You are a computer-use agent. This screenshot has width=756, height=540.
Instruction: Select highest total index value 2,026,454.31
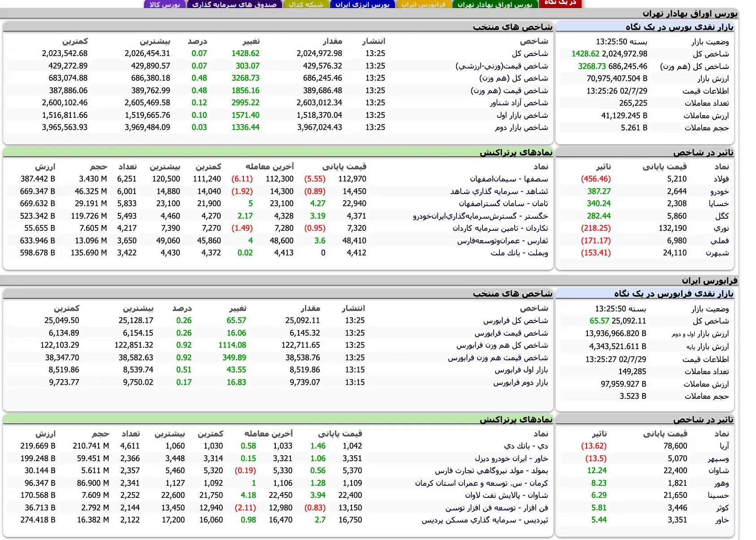[148, 53]
